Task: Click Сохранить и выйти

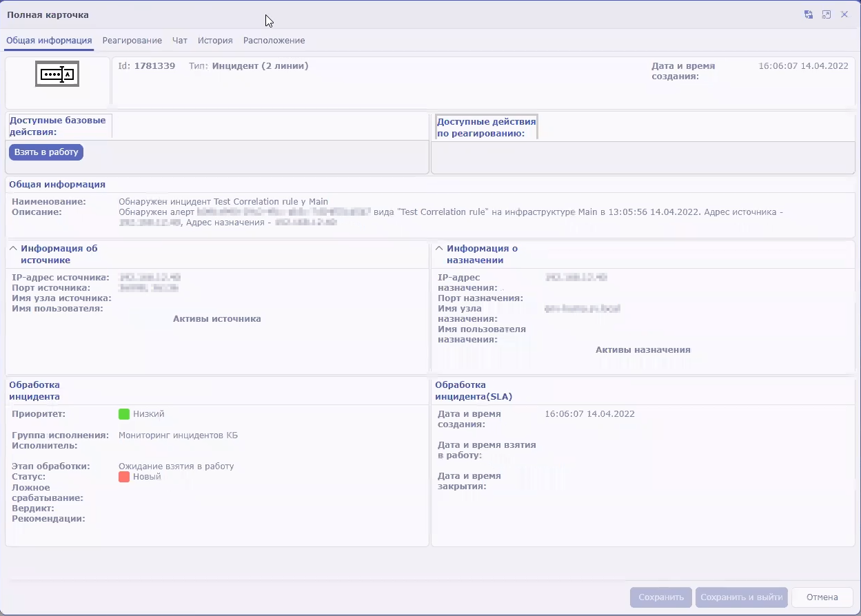Action: pyautogui.click(x=741, y=597)
